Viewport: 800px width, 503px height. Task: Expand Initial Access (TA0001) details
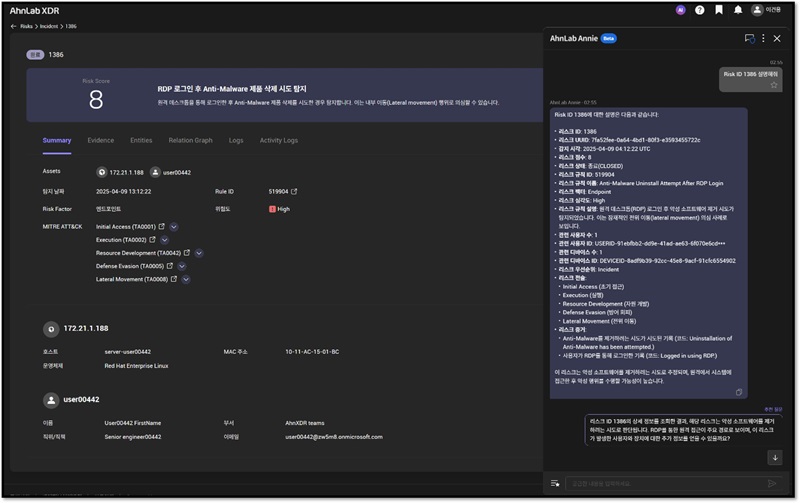pos(174,227)
